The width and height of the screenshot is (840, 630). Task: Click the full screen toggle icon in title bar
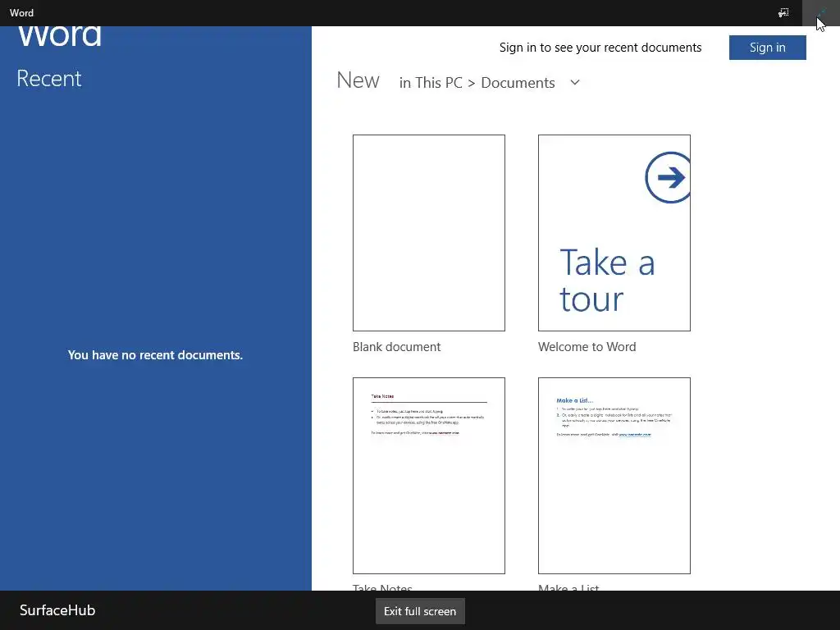click(x=820, y=12)
